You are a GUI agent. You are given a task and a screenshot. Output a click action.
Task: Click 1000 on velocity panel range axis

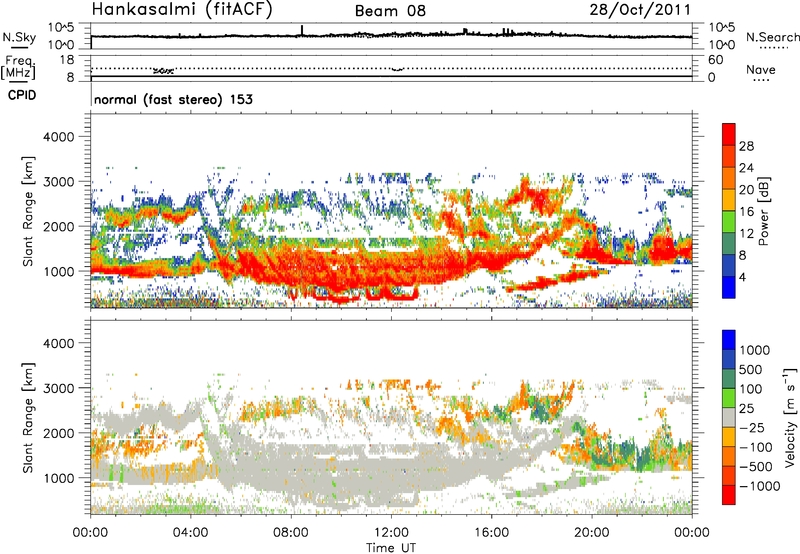click(58, 478)
